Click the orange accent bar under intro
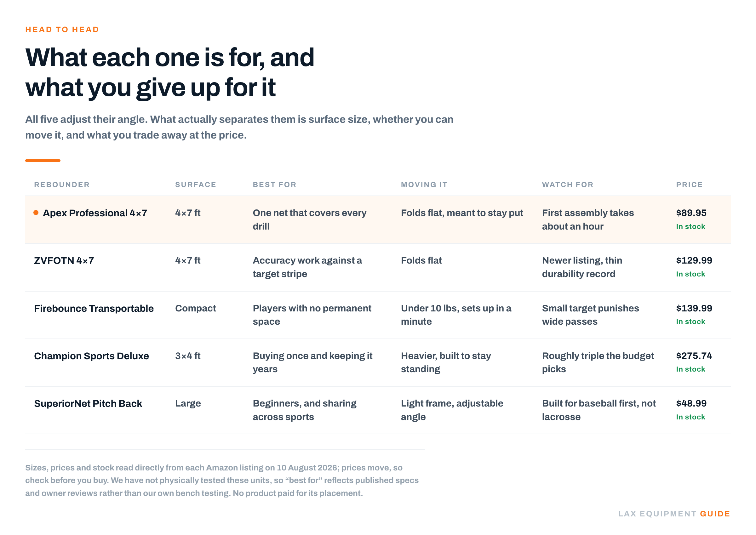The image size is (756, 535). (43, 160)
